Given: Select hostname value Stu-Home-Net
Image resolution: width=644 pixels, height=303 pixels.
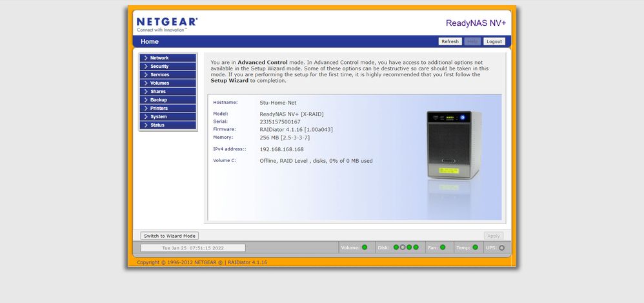Looking at the screenshot, I should pyautogui.click(x=278, y=103).
